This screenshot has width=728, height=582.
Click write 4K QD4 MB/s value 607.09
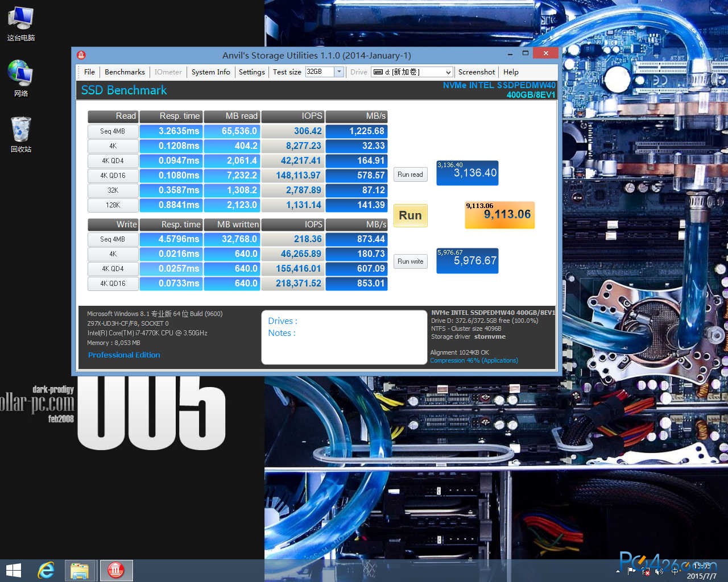(357, 269)
